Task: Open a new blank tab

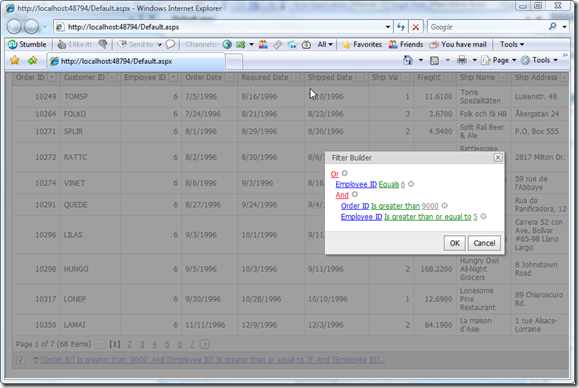Action: [x=234, y=62]
